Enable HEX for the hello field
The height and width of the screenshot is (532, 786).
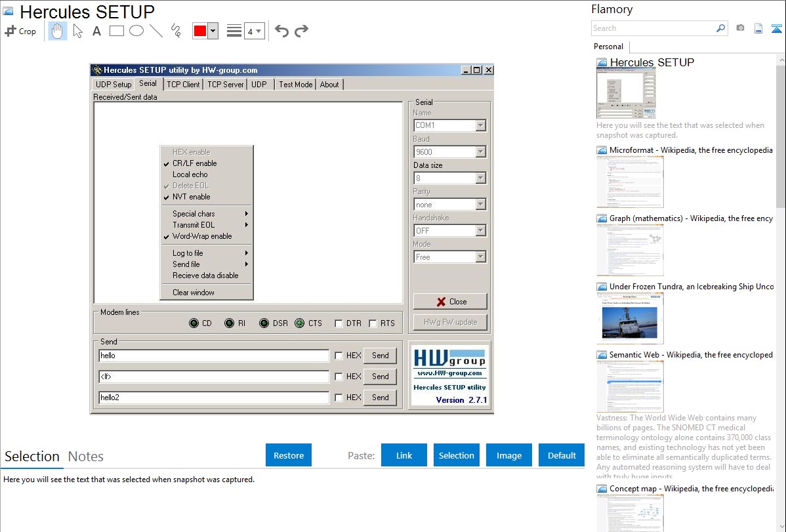click(x=339, y=356)
